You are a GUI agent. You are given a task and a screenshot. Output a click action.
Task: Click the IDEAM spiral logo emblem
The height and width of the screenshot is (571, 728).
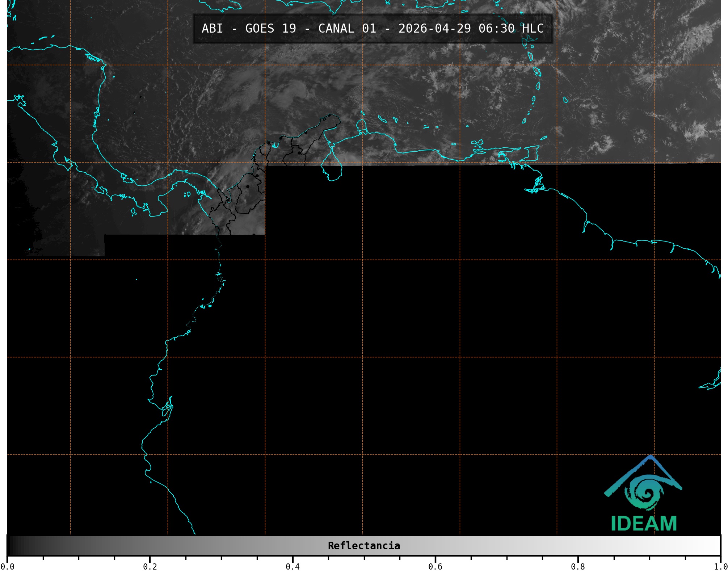click(x=644, y=491)
